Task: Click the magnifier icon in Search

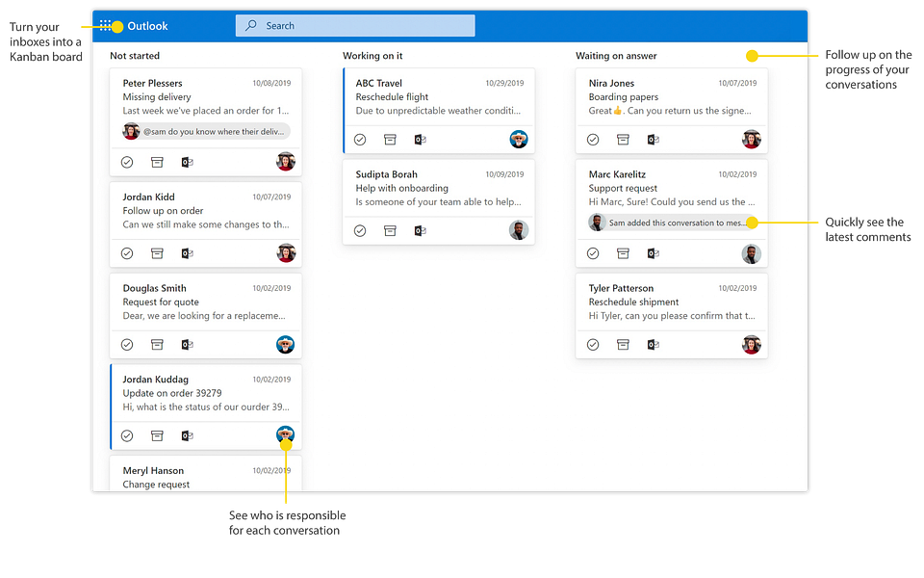Action: [x=251, y=25]
